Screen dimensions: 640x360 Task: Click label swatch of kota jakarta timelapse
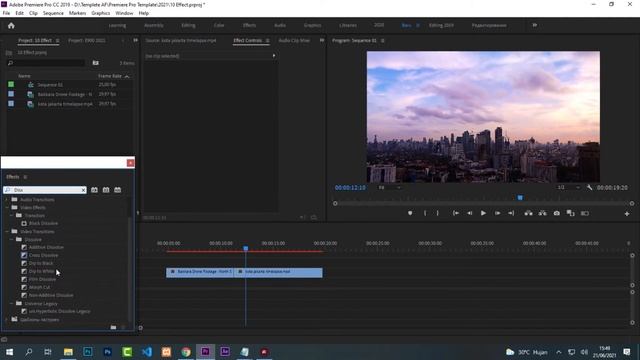11,104
